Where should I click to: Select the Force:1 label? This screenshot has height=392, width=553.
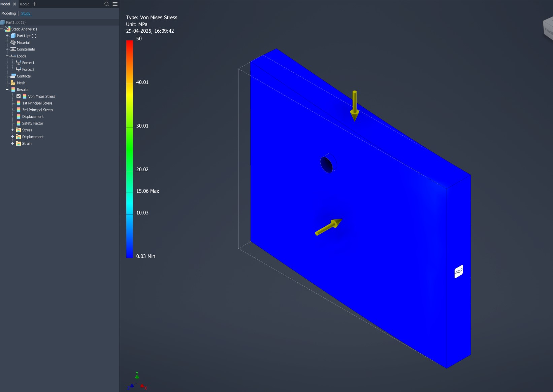click(28, 63)
